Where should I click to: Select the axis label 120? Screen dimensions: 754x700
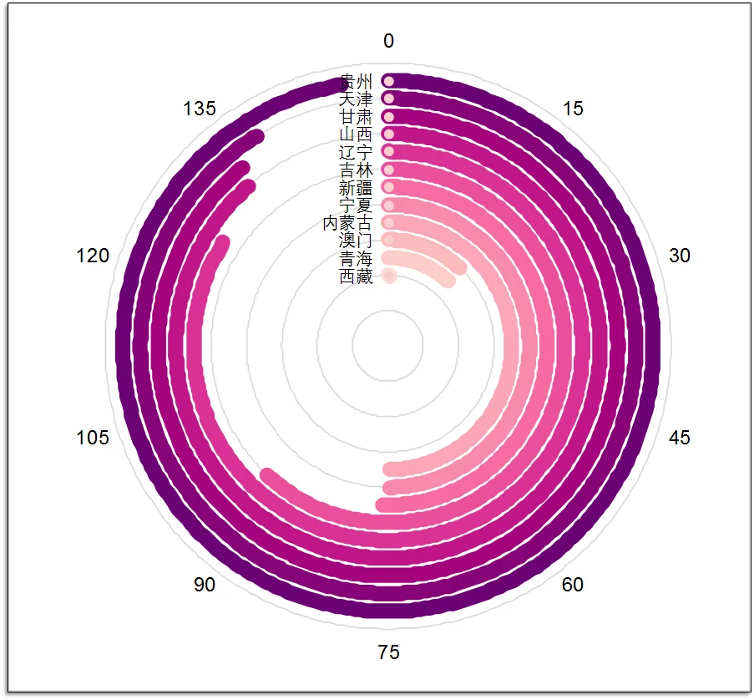coord(93,256)
